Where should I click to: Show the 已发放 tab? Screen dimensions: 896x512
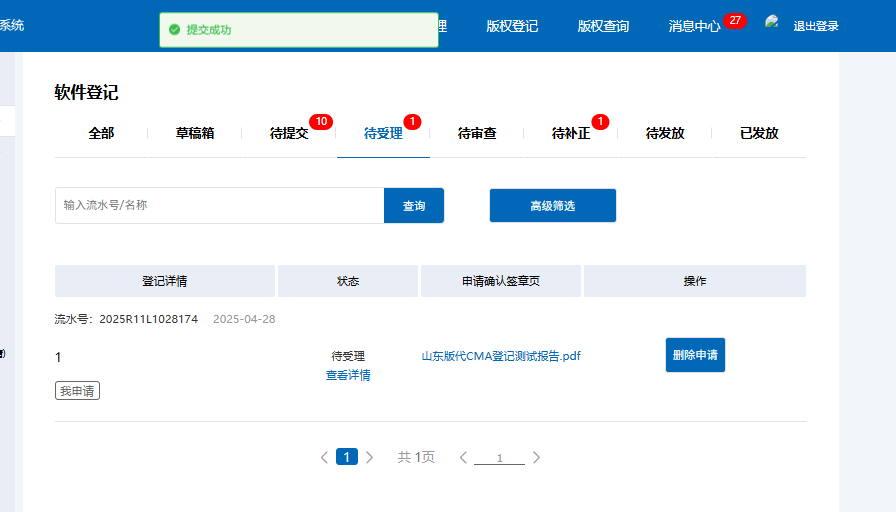[x=759, y=133]
